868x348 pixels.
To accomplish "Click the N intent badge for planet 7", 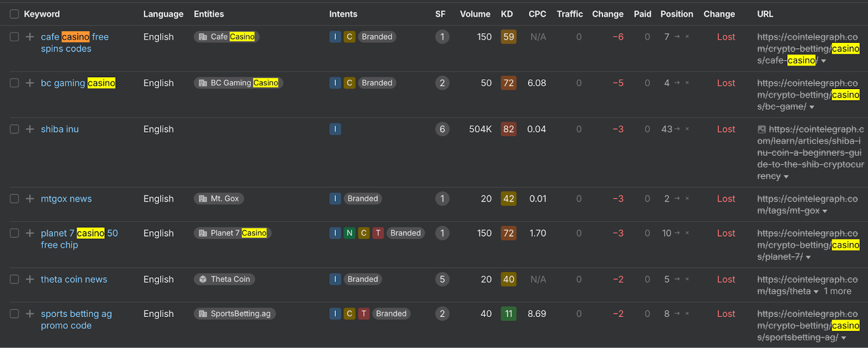I will [x=349, y=233].
